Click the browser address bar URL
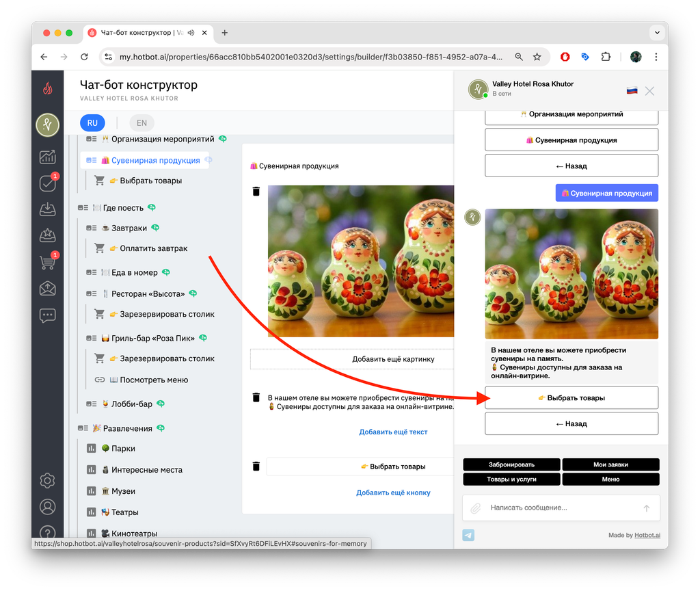The height and width of the screenshot is (591, 700). click(x=311, y=57)
